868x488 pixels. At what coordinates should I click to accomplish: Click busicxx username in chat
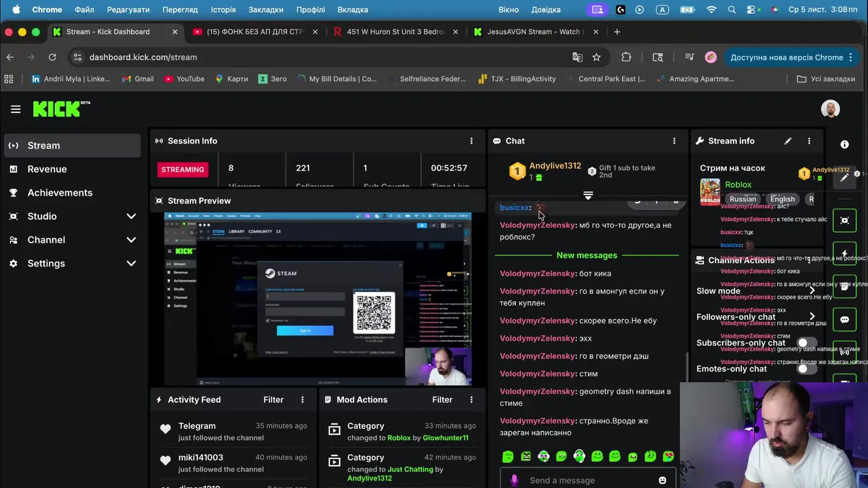coord(514,207)
